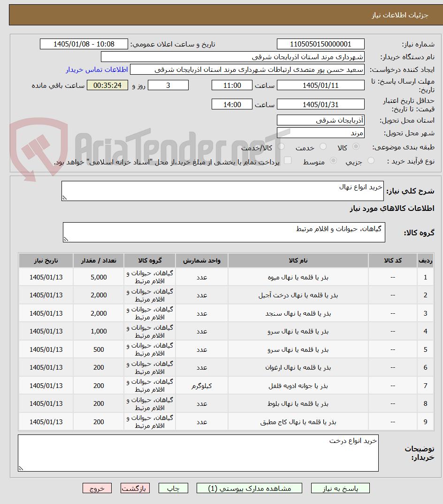The image size is (443, 504).
Task: Click the need number field 1105050150000001
Action: pos(321,44)
